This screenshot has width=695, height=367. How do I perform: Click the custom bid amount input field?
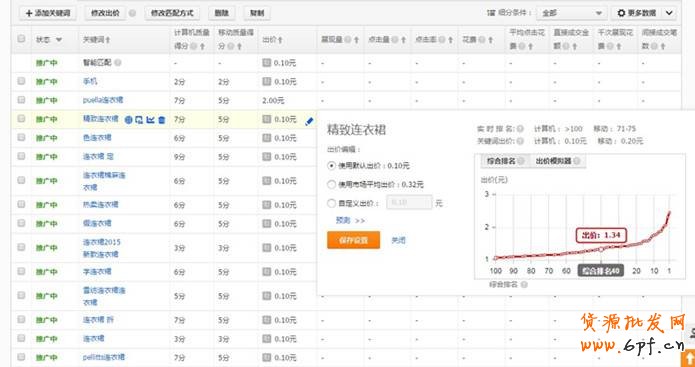[x=409, y=203]
